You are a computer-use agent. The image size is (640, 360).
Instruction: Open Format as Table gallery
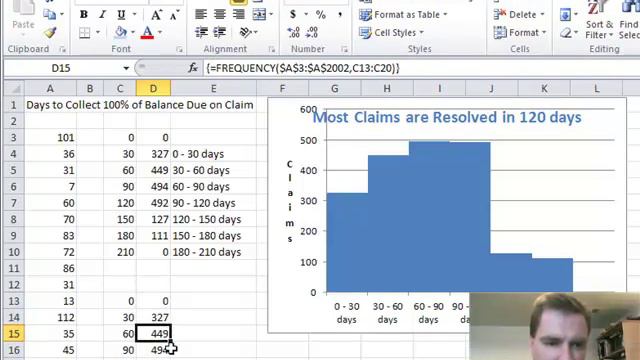point(403,15)
